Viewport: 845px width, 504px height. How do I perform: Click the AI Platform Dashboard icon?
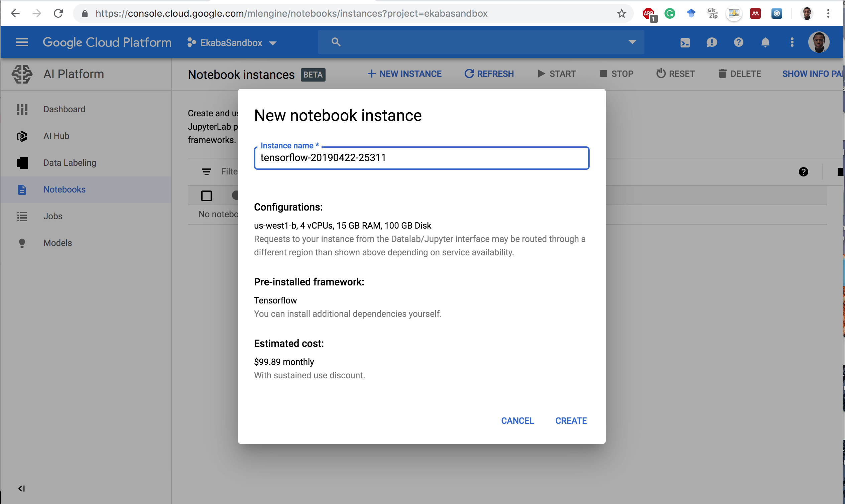[22, 109]
